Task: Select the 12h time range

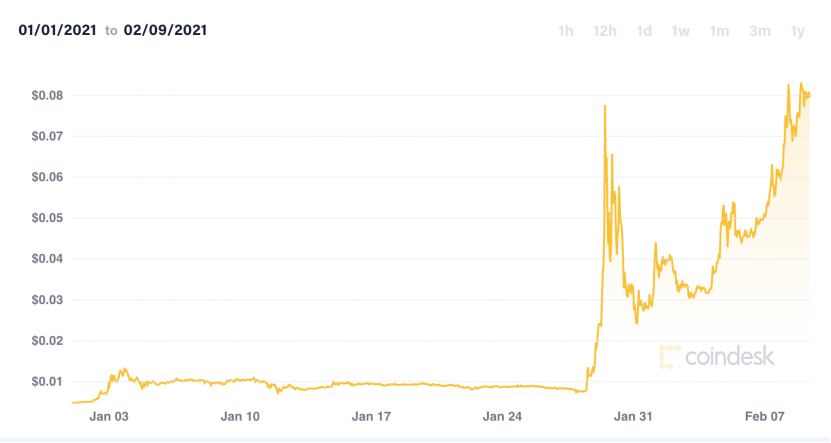Action: point(605,31)
